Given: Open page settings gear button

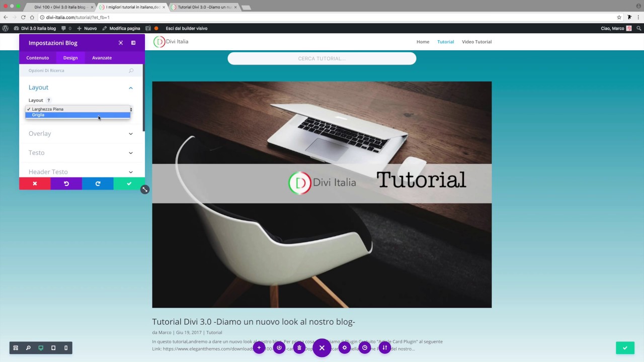Looking at the screenshot, I should 345,347.
